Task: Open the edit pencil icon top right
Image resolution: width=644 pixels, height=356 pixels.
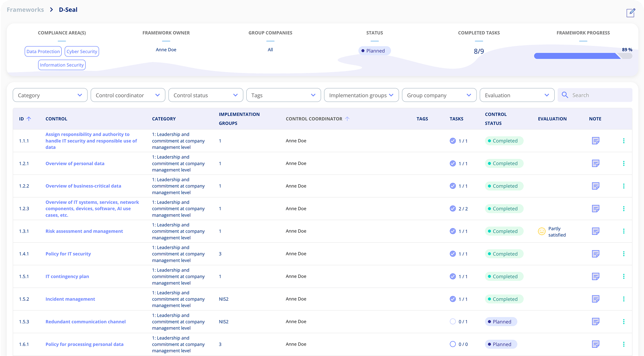Action: (x=631, y=12)
